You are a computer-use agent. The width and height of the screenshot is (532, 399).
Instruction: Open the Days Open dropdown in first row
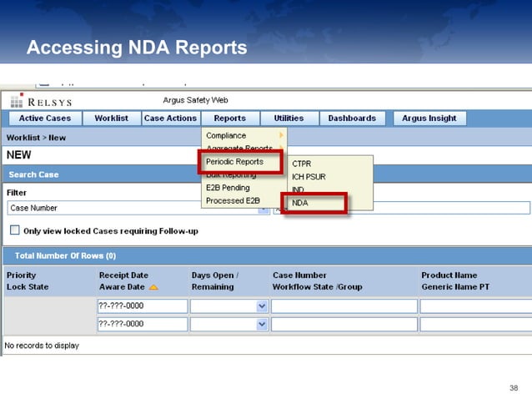coord(262,306)
